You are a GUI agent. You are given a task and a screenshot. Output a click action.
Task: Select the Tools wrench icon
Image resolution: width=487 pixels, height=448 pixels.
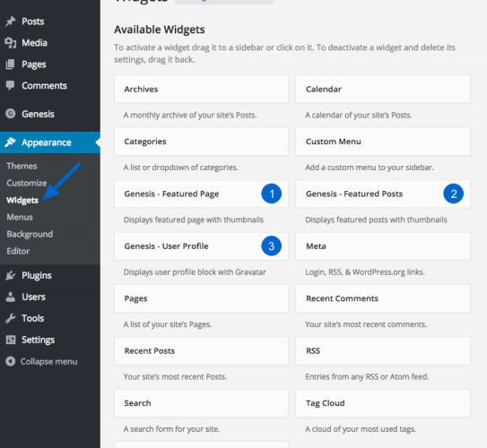point(11,318)
